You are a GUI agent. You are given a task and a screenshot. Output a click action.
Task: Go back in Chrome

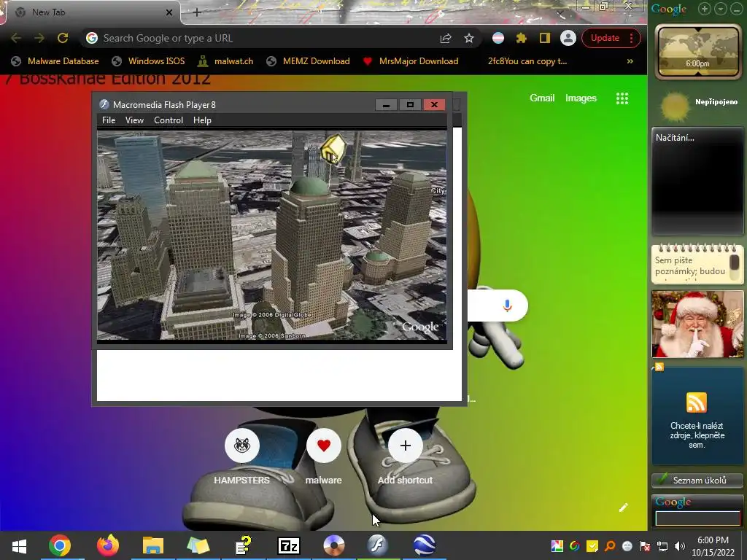pos(16,38)
